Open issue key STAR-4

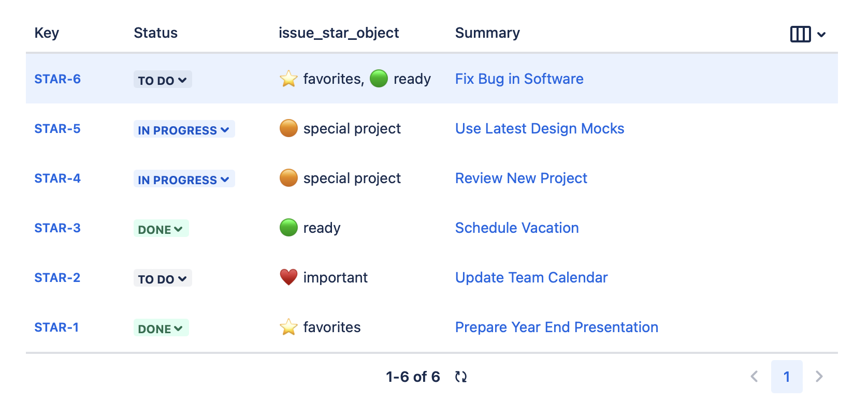tap(57, 178)
